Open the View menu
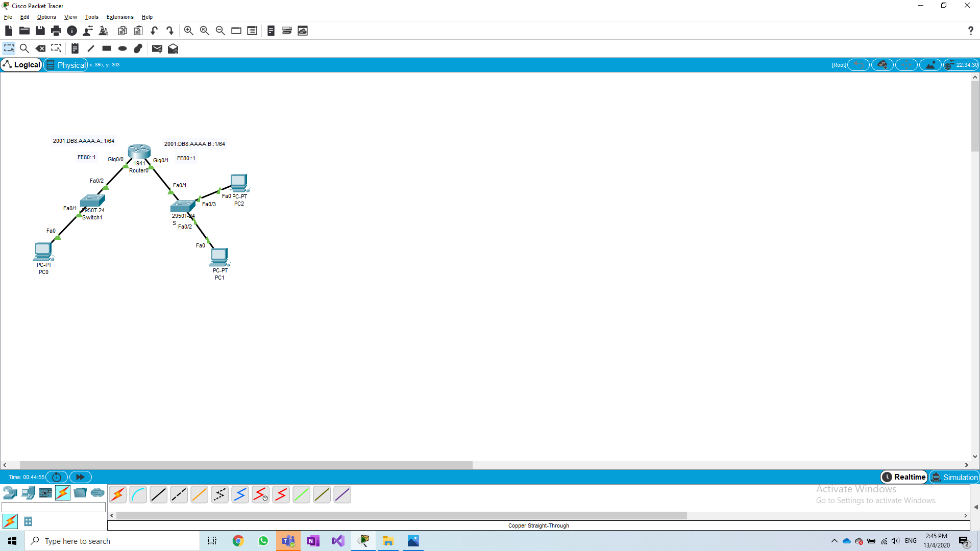980x551 pixels. pos(70,17)
